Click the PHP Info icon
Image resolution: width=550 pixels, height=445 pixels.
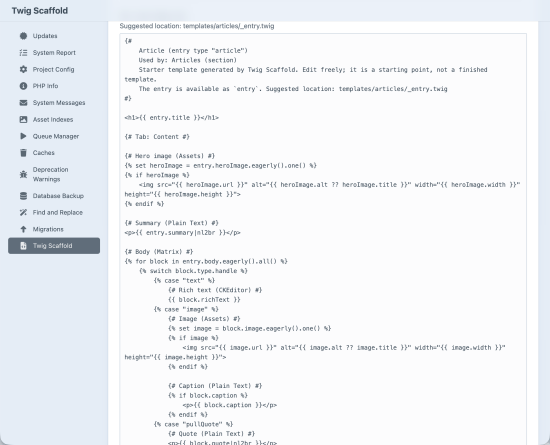point(23,86)
